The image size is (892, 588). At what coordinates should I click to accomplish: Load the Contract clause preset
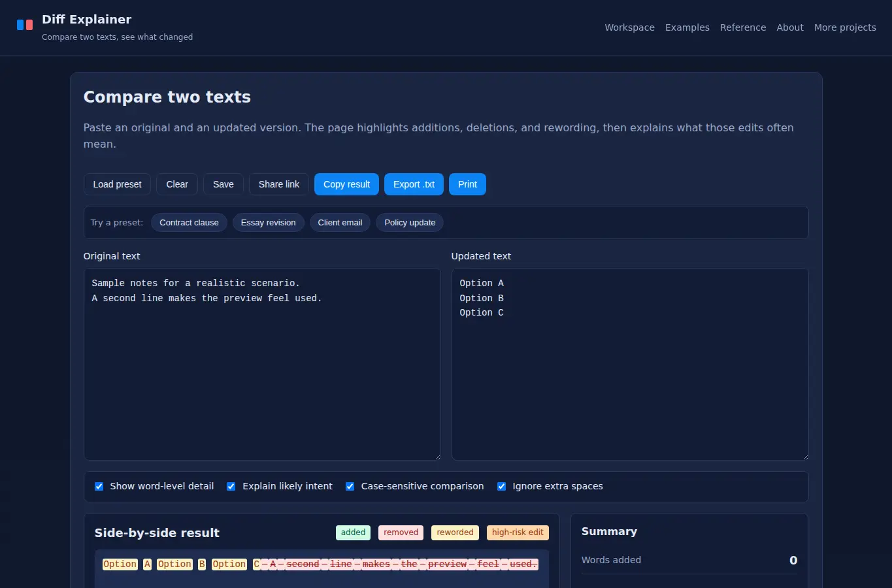(189, 223)
